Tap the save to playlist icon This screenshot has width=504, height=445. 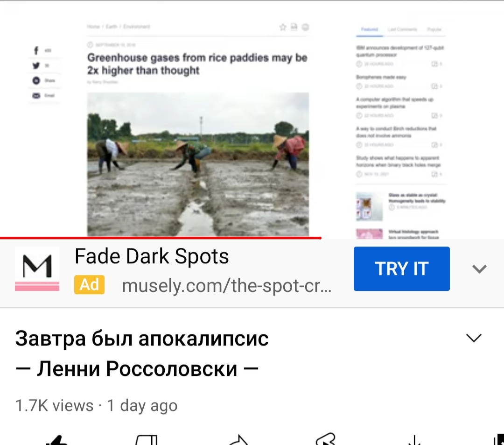(499, 440)
